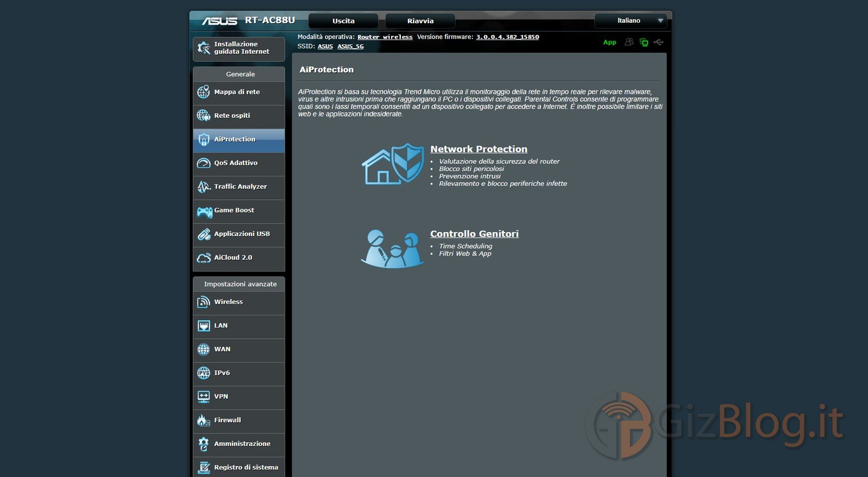
Task: Click the Rete ospiti icon
Action: [203, 115]
